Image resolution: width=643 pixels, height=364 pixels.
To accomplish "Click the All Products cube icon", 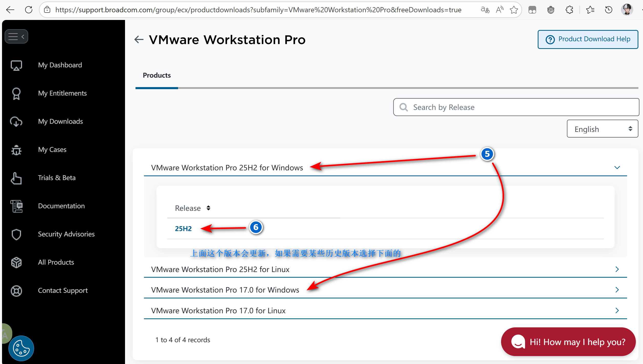I will click(16, 262).
